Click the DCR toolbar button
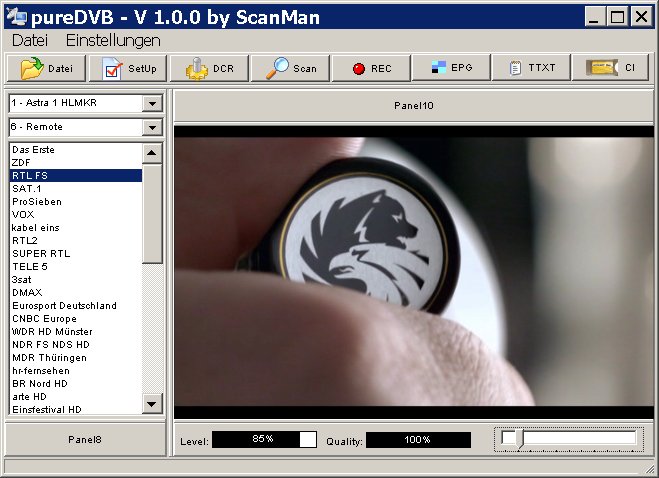The image size is (659, 478). pyautogui.click(x=209, y=68)
